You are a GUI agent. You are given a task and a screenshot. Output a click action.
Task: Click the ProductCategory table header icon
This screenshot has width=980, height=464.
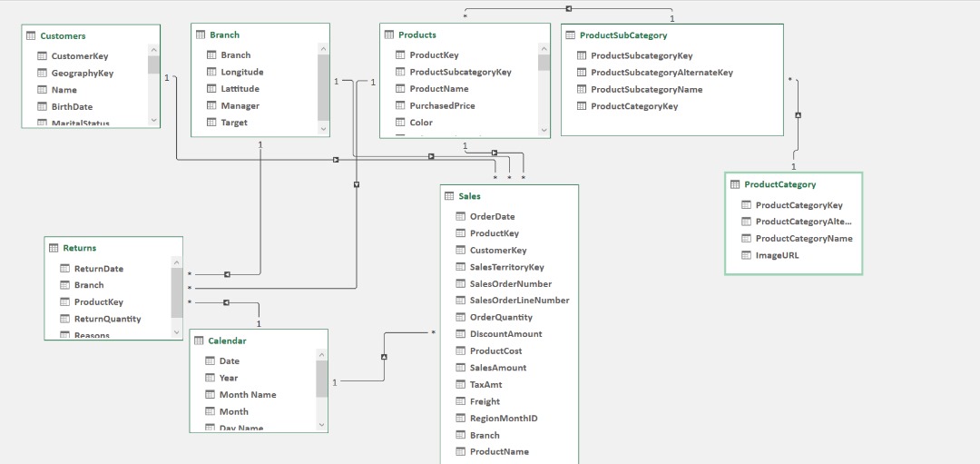[x=735, y=184]
